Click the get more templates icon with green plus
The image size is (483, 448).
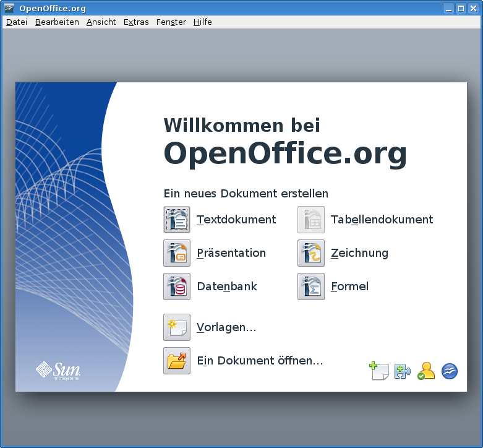[x=378, y=371]
